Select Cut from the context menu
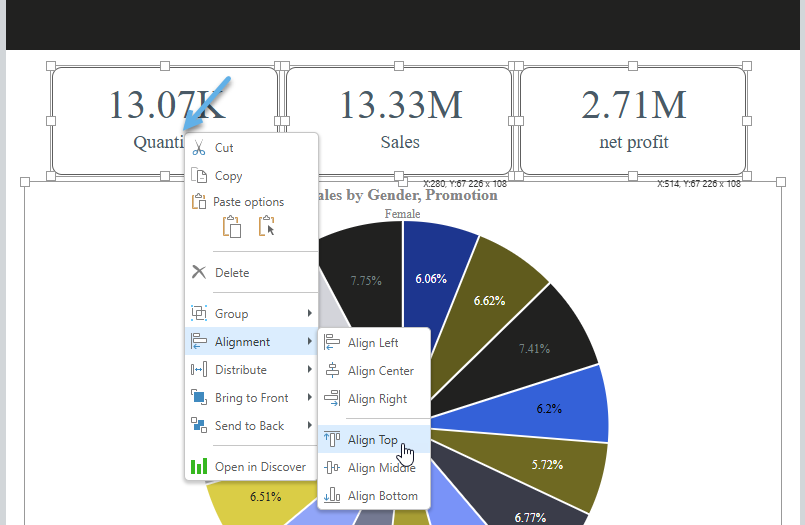This screenshot has height=525, width=805. pyautogui.click(x=252, y=148)
